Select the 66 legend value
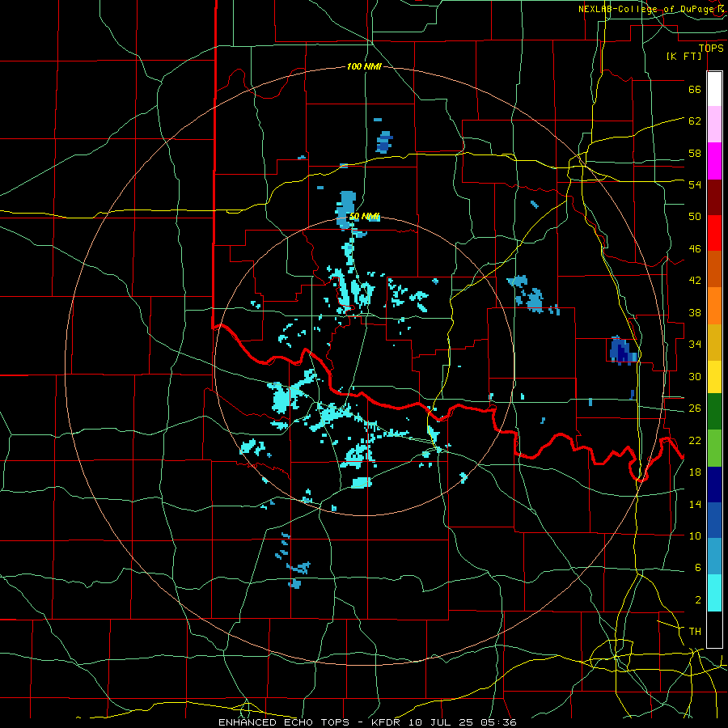This screenshot has width=728, height=728. 695,89
